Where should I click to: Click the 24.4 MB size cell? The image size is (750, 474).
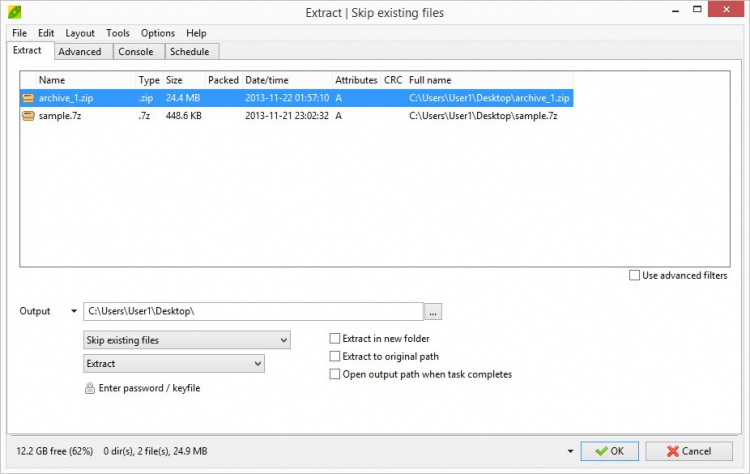[183, 98]
